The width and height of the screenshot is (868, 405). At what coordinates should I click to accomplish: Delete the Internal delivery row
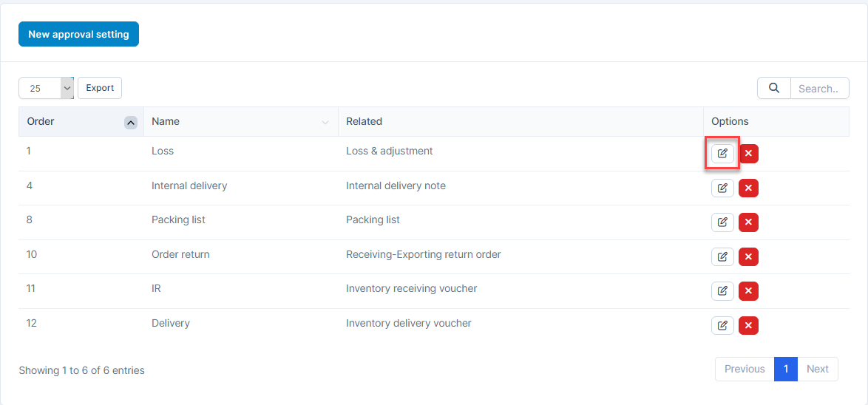(748, 188)
